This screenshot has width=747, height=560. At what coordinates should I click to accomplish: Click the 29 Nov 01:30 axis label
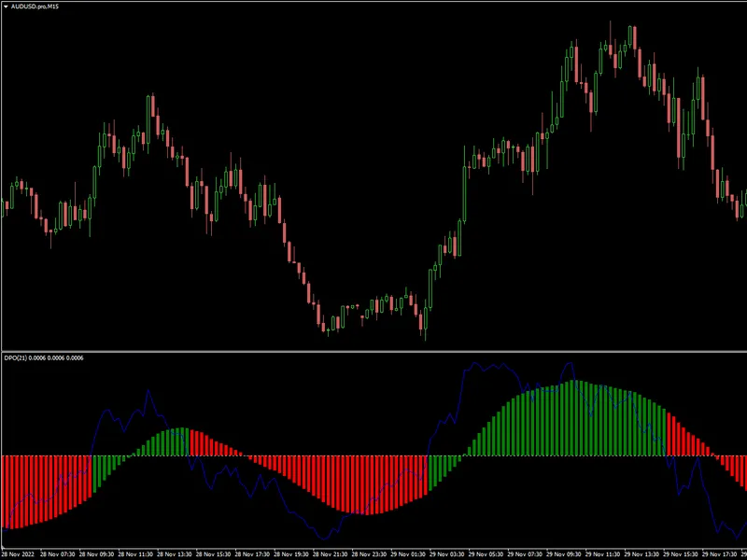(408, 554)
